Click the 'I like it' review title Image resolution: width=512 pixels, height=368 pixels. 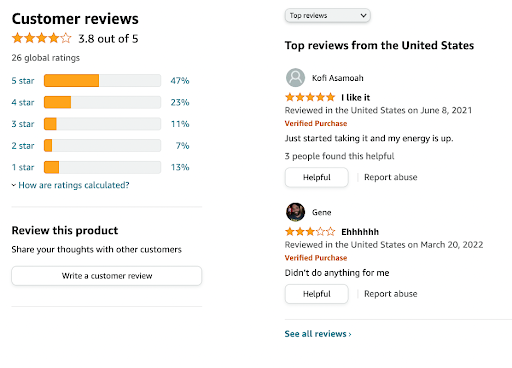tap(356, 97)
